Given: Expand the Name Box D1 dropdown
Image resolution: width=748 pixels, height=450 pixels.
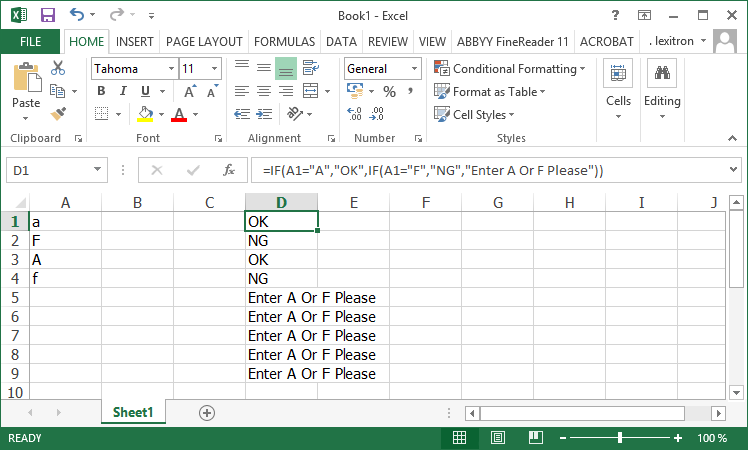Looking at the screenshot, I should pyautogui.click(x=97, y=169).
